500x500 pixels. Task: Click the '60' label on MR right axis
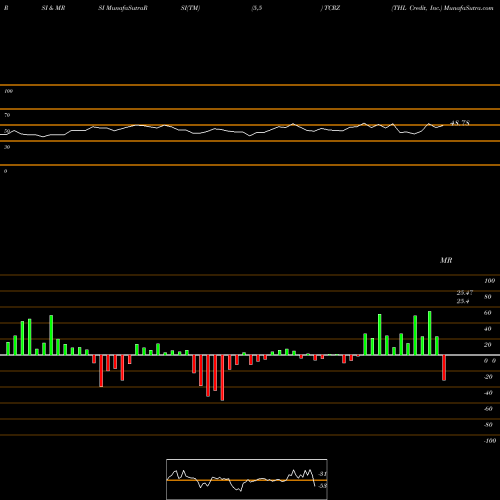click(487, 313)
